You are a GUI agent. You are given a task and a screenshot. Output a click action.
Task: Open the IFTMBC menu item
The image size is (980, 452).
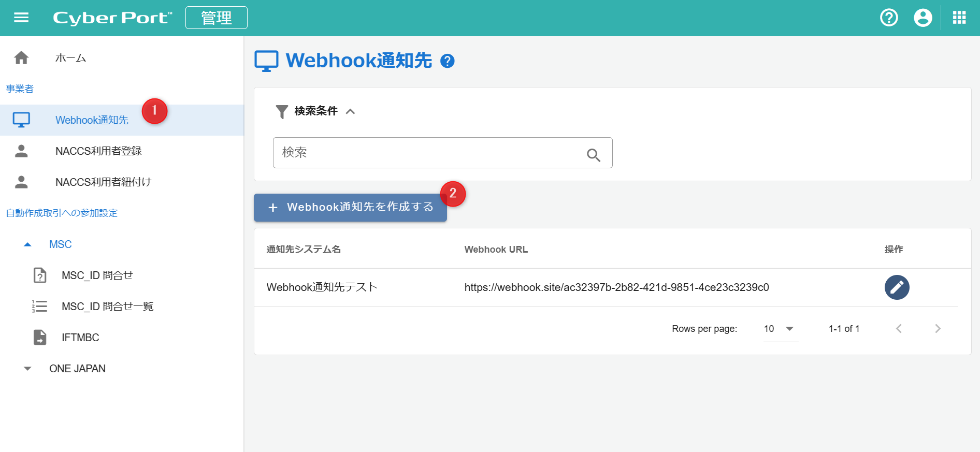click(80, 338)
